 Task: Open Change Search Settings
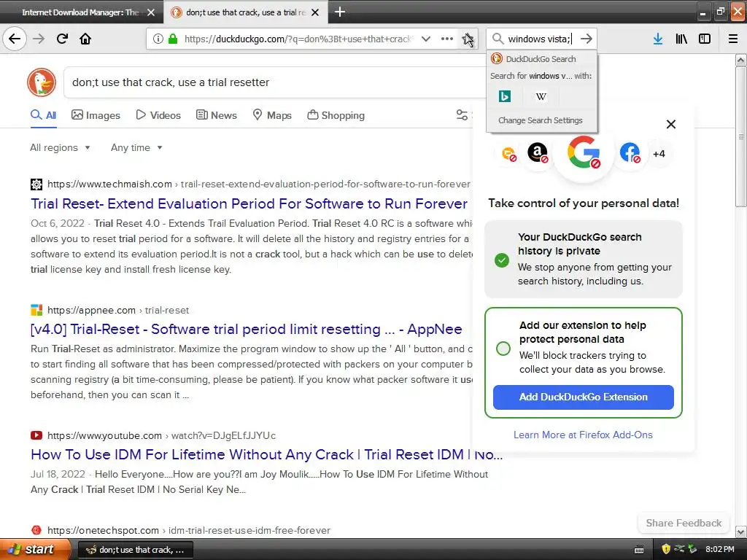pyautogui.click(x=541, y=120)
